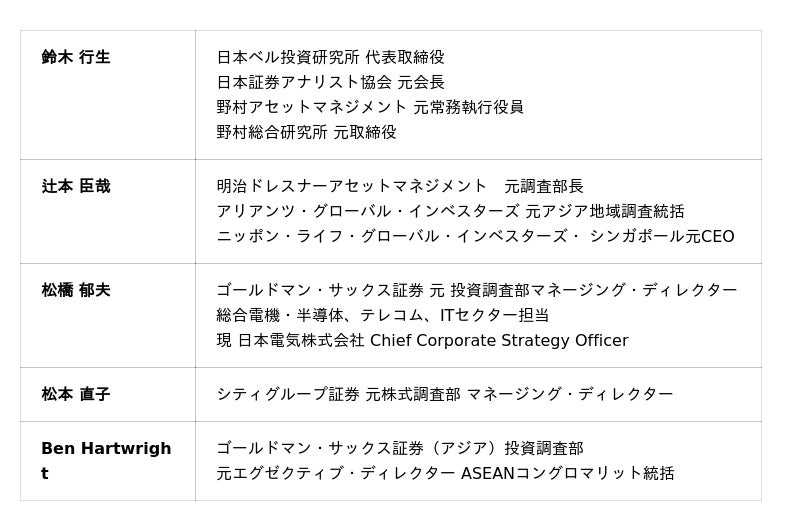
Task: Click ゴールドマン・サックス証券 元 投資調査部マネージング line
Action: [477, 290]
